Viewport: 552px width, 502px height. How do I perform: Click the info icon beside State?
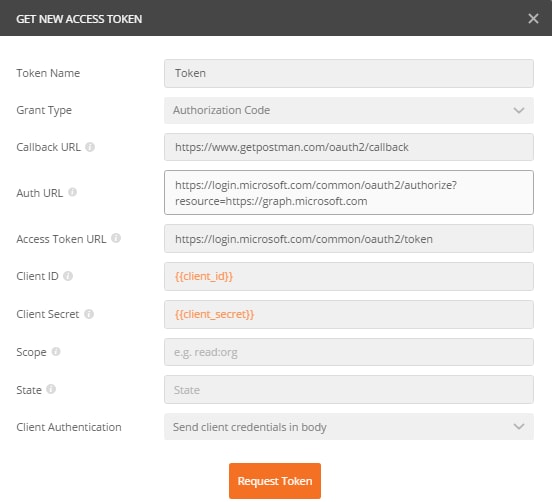(x=51, y=389)
